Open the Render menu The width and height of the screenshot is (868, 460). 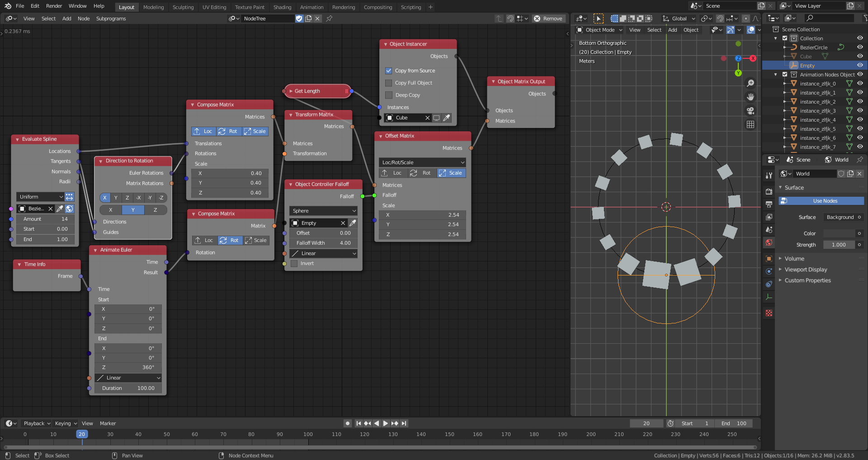[x=54, y=6]
